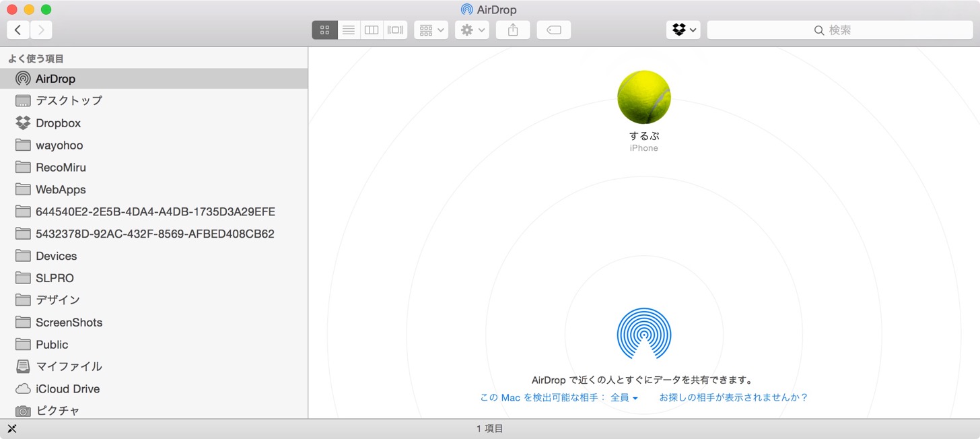Open the Public folder

153,344
